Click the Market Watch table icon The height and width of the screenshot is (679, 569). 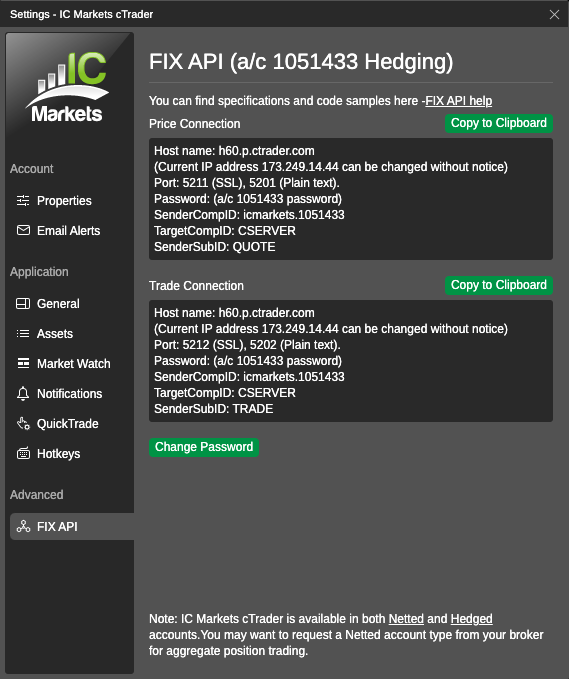point(23,363)
